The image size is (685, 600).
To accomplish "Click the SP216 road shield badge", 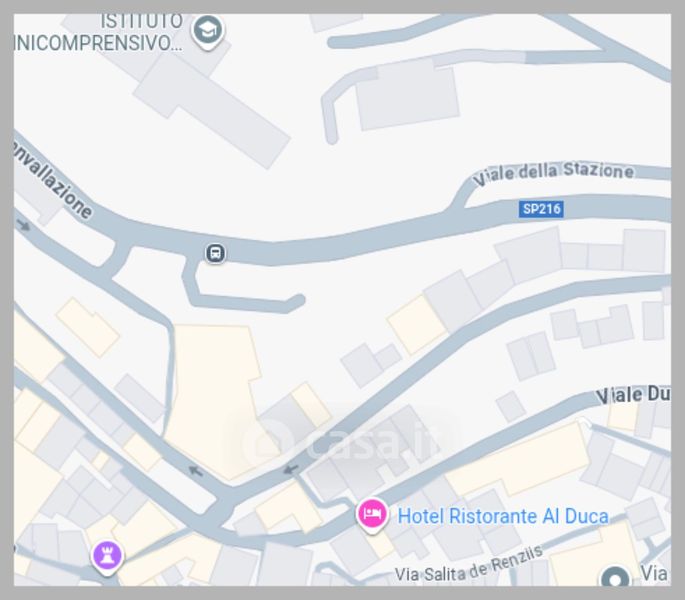I will [x=541, y=209].
